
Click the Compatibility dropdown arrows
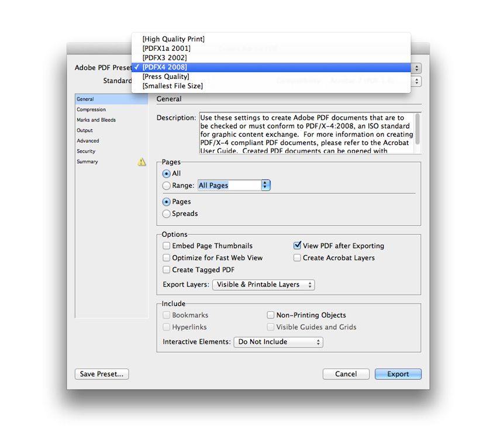416,81
